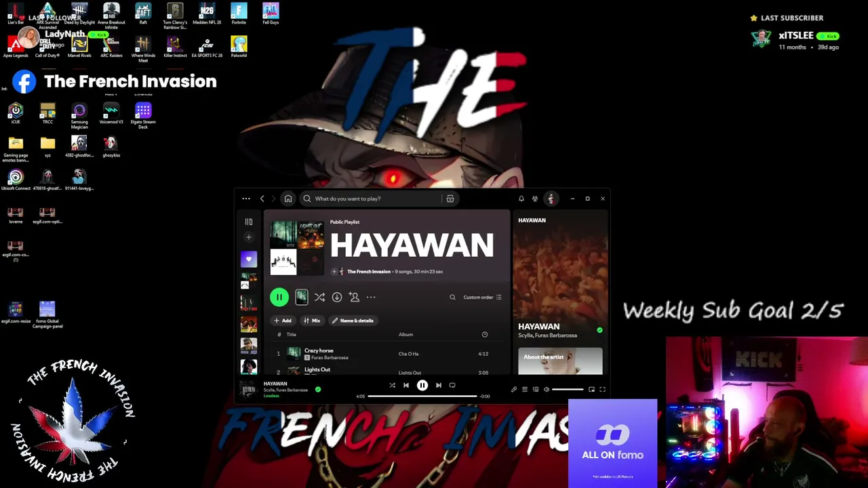Select the Crazy horse track row
Viewport: 868px width, 488px height.
(385, 354)
